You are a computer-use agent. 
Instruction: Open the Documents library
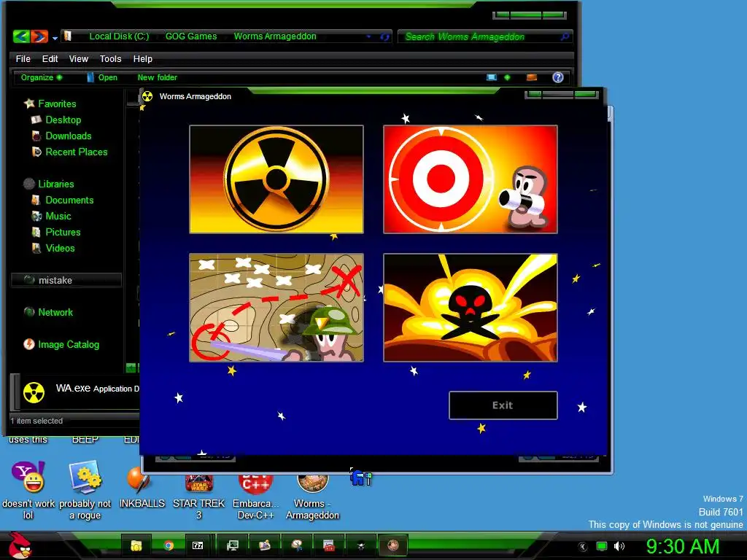point(63,200)
